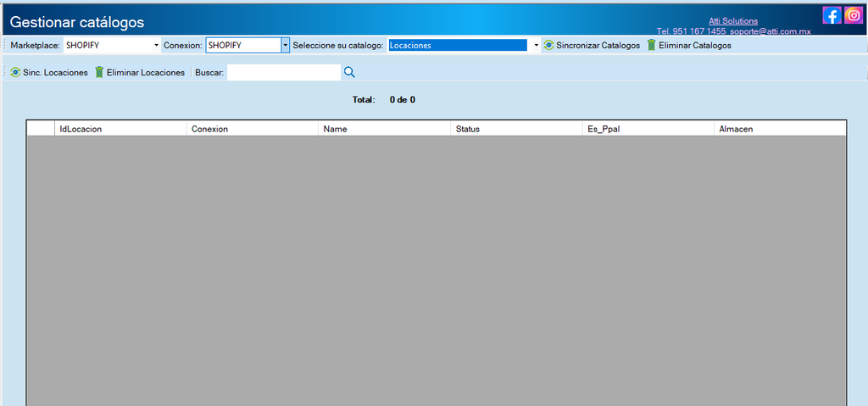Sort by the Status column header
868x406 pixels.
click(x=516, y=129)
